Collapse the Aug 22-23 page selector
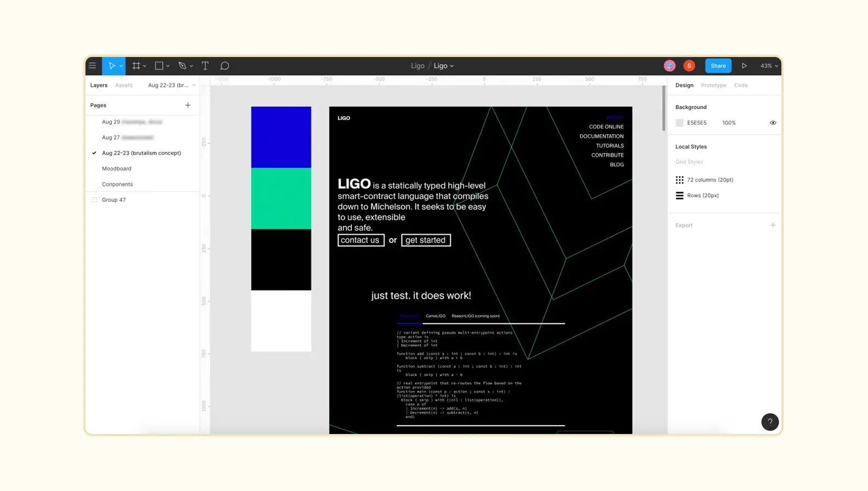This screenshot has height=491, width=868. click(x=172, y=85)
